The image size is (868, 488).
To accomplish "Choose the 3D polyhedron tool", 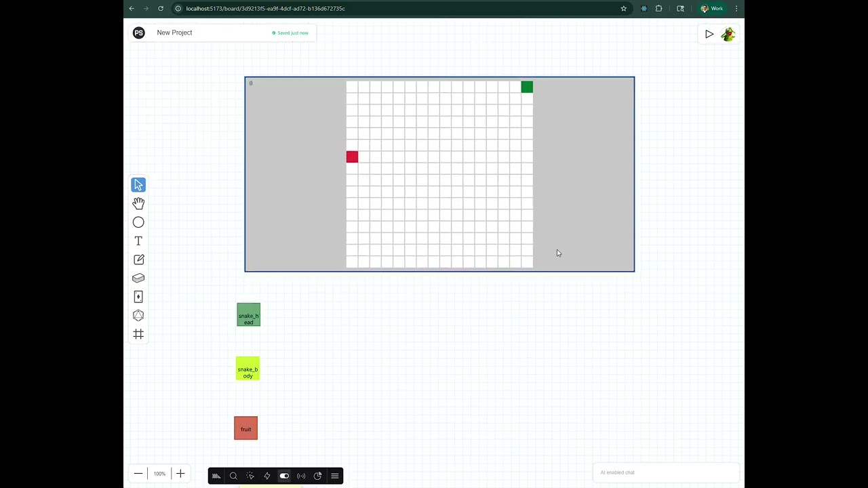I will tap(138, 315).
